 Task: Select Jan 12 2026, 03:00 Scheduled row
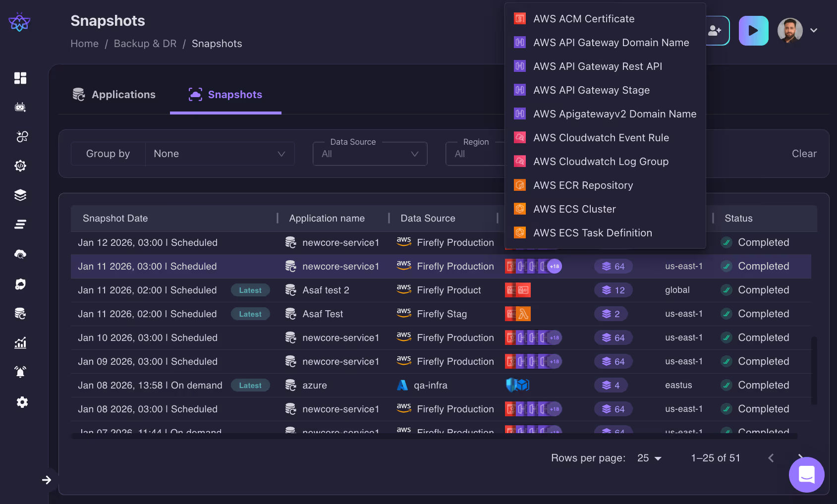click(441, 242)
